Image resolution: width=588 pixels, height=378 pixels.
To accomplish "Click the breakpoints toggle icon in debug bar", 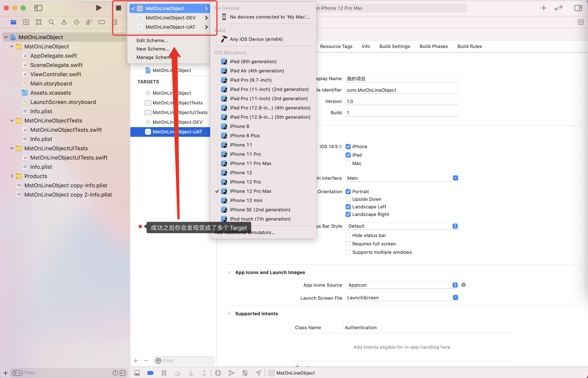I will [151, 373].
